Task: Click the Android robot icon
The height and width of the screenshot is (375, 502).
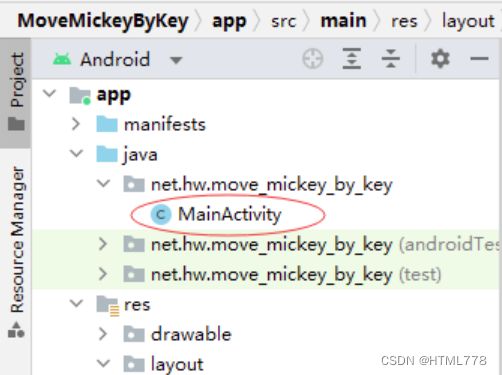Action: pos(62,59)
